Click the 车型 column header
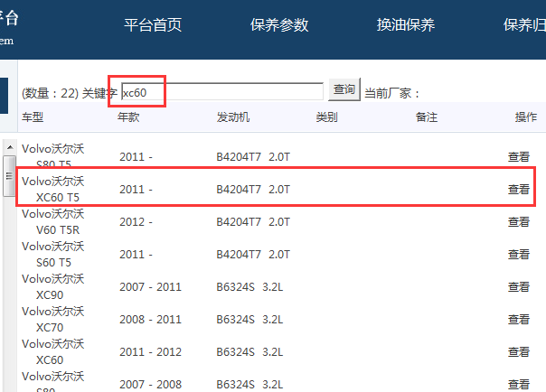This screenshot has width=546, height=392. pyautogui.click(x=33, y=117)
